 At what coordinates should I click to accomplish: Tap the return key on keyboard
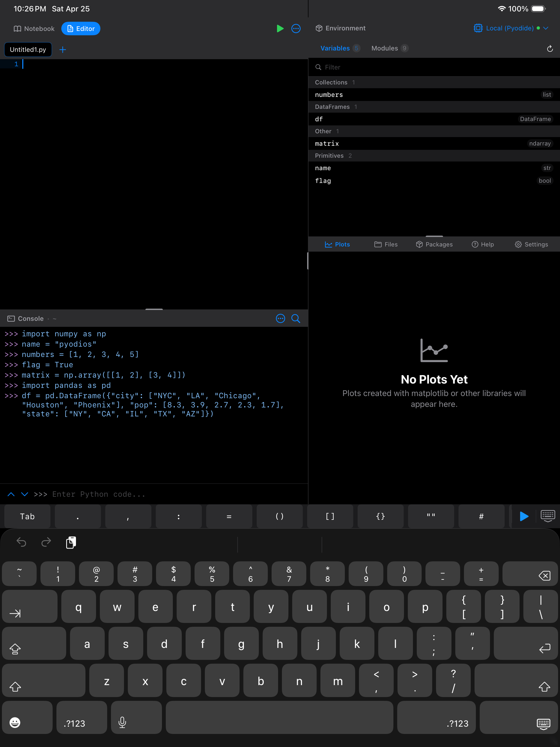point(526,643)
